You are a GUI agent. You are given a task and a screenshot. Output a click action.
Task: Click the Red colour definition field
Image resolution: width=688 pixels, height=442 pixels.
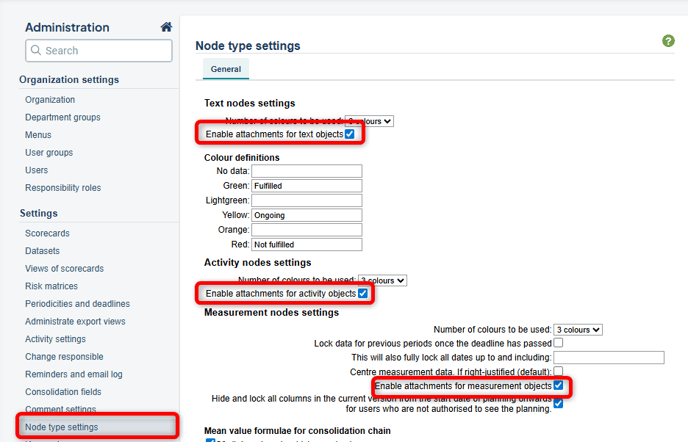click(306, 244)
